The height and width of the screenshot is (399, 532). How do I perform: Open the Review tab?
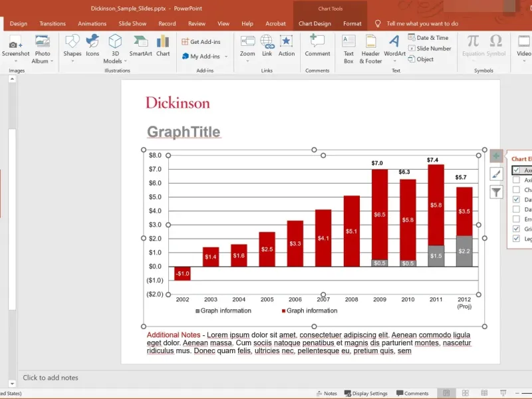[x=197, y=24]
